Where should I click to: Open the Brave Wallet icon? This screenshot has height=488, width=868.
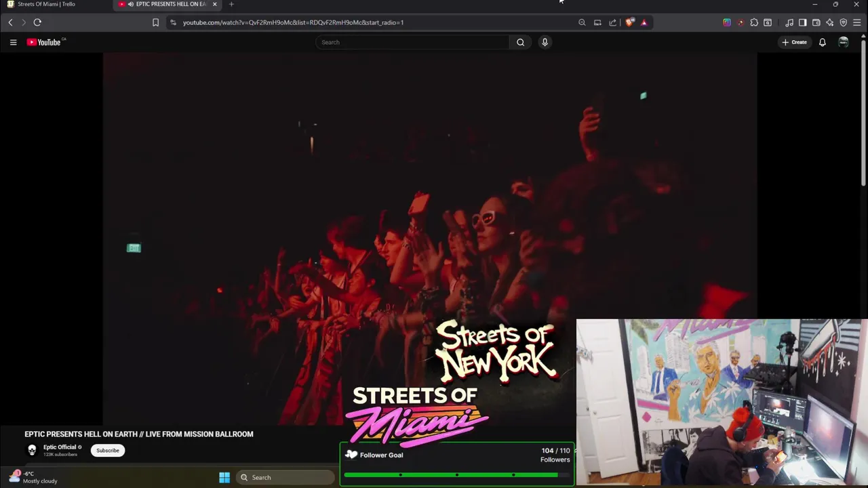(816, 22)
